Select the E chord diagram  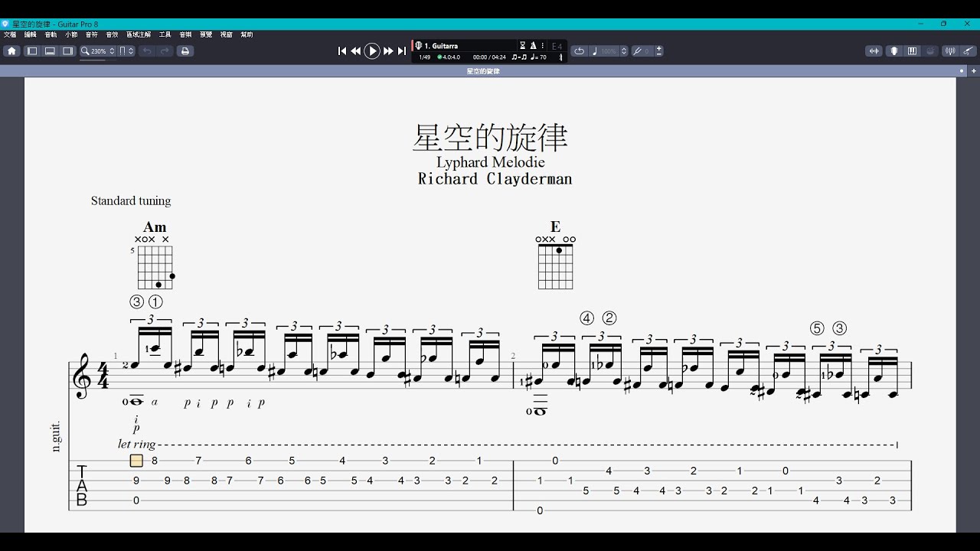[555, 255]
